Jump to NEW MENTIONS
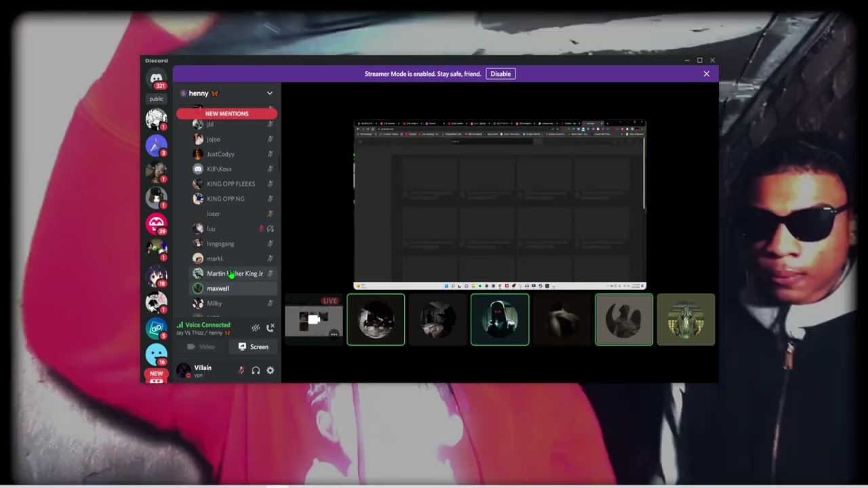Viewport: 868px width, 488px height. 226,114
